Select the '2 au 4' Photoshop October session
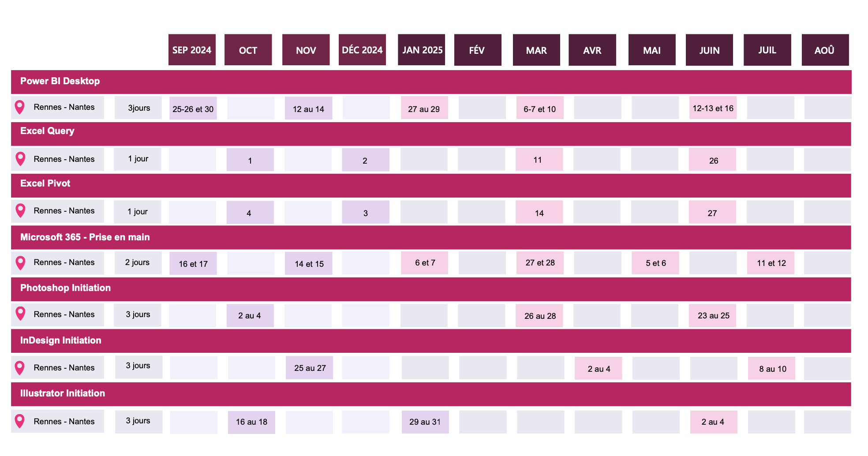The image size is (868, 456). [250, 316]
